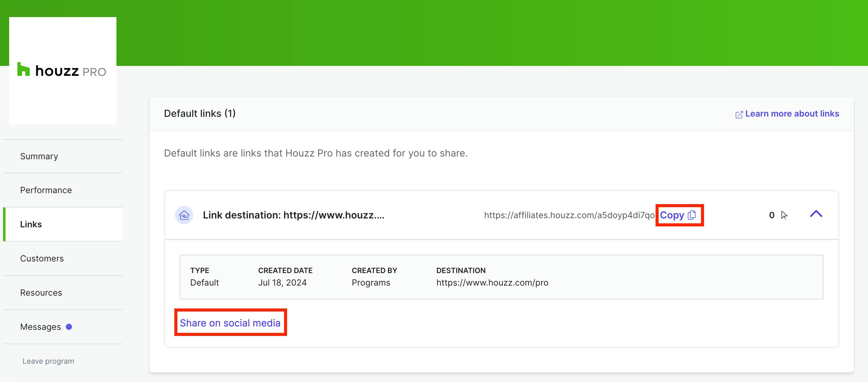Click the copy clipboard icon
The height and width of the screenshot is (382, 868).
pos(692,215)
